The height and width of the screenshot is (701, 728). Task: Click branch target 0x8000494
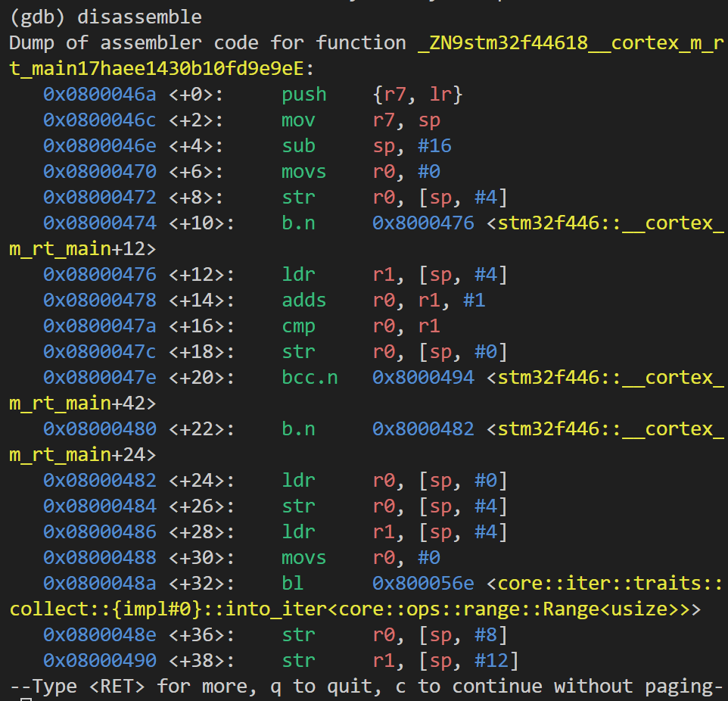click(x=423, y=377)
